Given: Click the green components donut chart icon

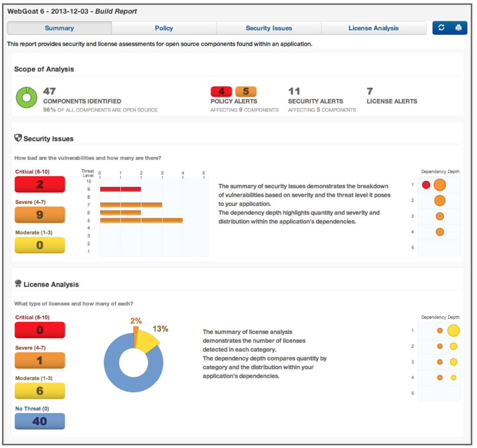Looking at the screenshot, I should [27, 98].
